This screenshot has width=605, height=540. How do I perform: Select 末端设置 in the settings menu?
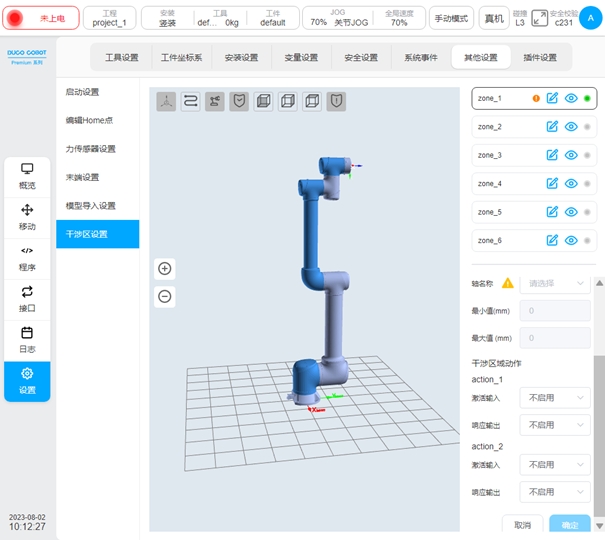point(83,177)
